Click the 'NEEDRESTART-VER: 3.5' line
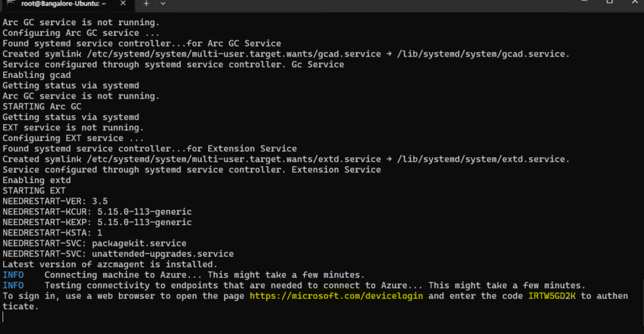Screen dimensions: 644x334 (55, 201)
